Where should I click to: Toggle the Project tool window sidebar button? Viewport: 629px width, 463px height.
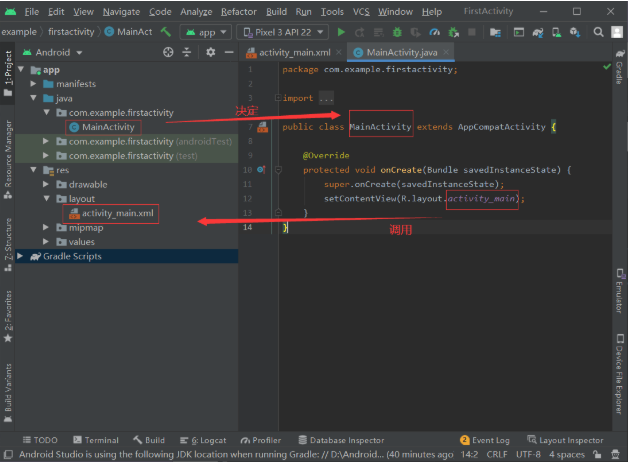click(8, 73)
